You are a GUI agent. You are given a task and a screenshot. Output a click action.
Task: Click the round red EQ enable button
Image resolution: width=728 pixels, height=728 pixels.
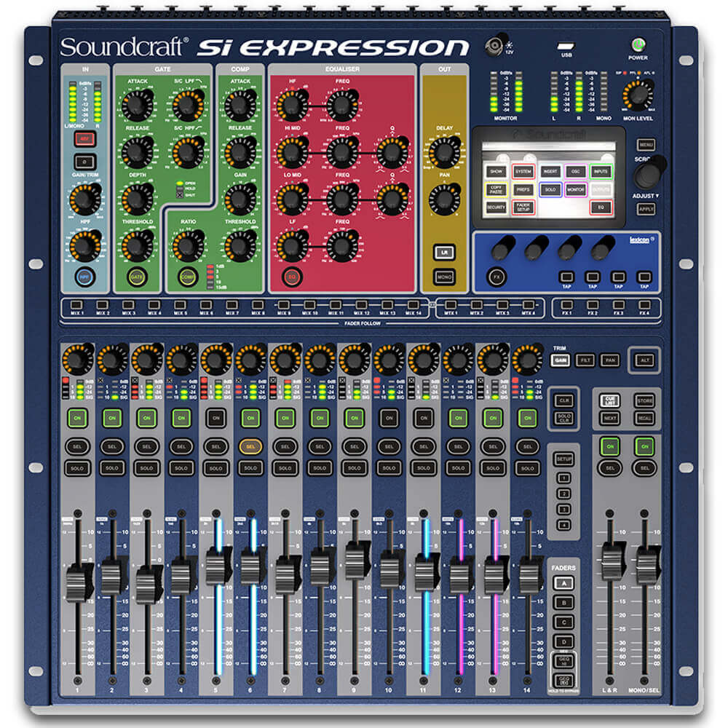click(292, 277)
